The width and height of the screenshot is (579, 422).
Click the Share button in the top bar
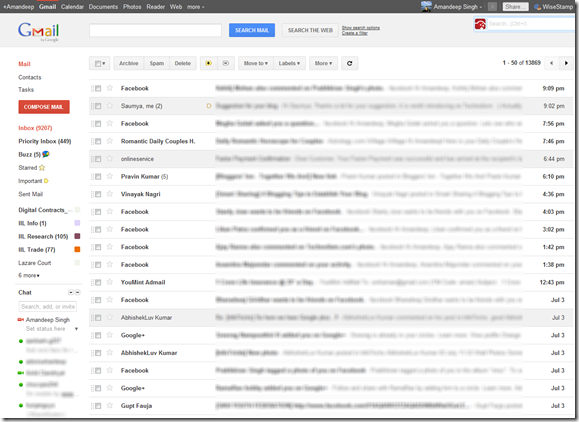coord(515,7)
